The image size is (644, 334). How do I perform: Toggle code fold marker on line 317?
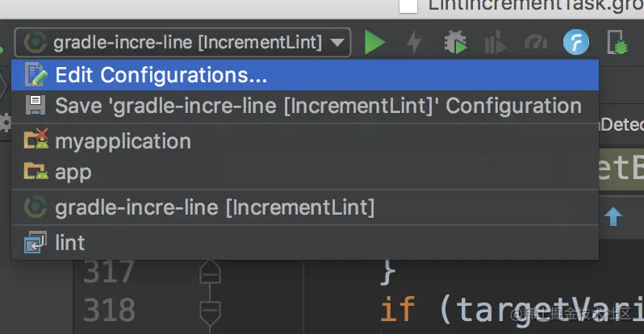210,273
